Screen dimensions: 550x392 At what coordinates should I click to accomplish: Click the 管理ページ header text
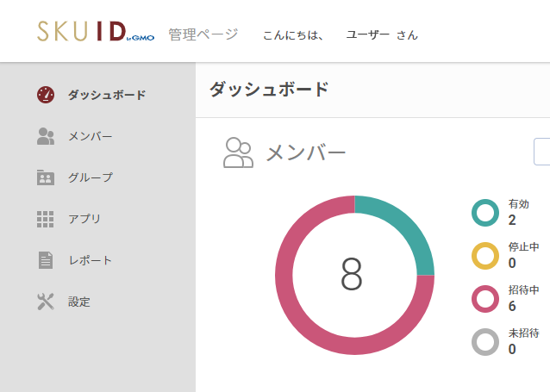[x=203, y=34]
